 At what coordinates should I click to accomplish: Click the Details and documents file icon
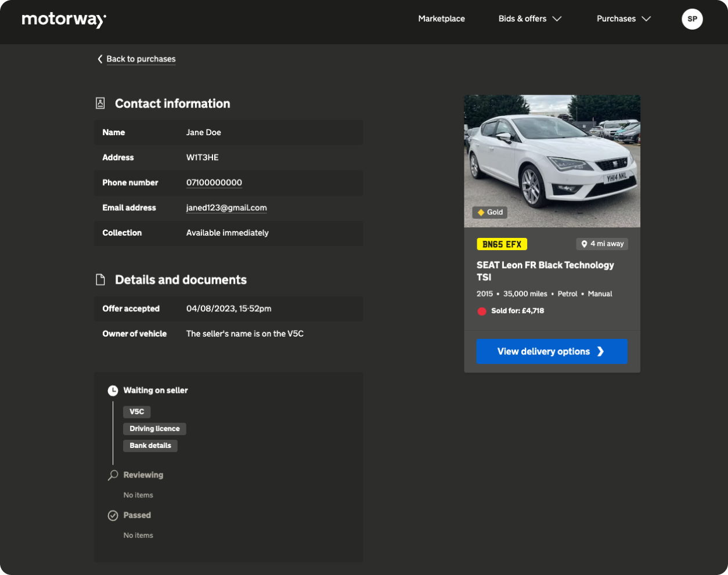coord(100,280)
